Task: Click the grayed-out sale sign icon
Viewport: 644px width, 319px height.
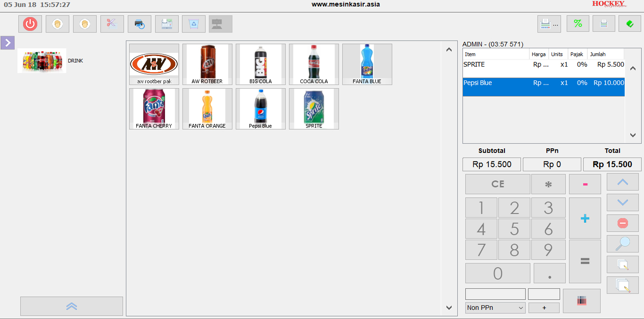Action: pos(221,24)
